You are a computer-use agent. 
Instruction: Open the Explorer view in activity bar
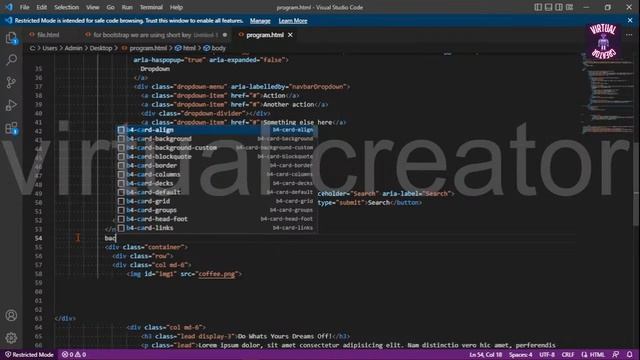(11, 38)
